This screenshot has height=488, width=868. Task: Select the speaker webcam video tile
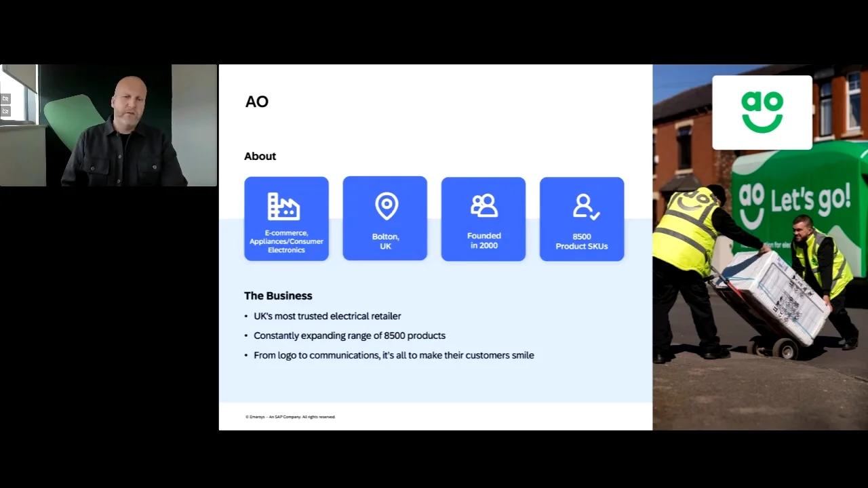pos(108,125)
